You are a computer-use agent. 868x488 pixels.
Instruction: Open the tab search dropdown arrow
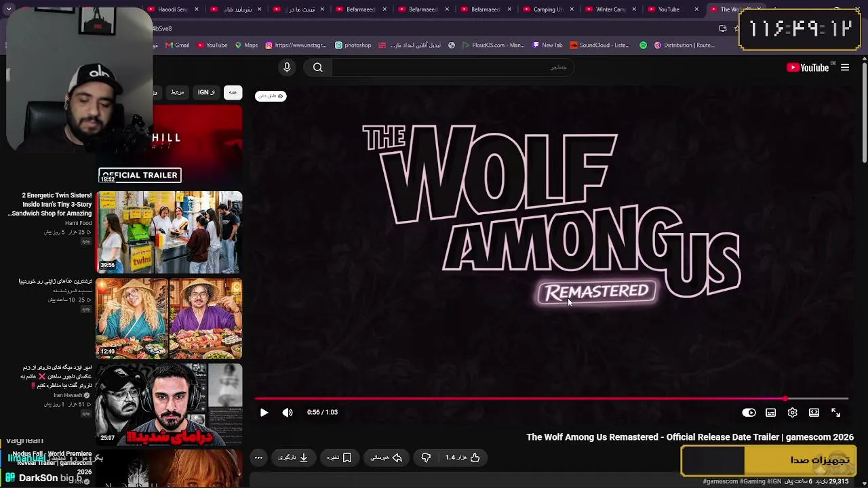(x=9, y=9)
